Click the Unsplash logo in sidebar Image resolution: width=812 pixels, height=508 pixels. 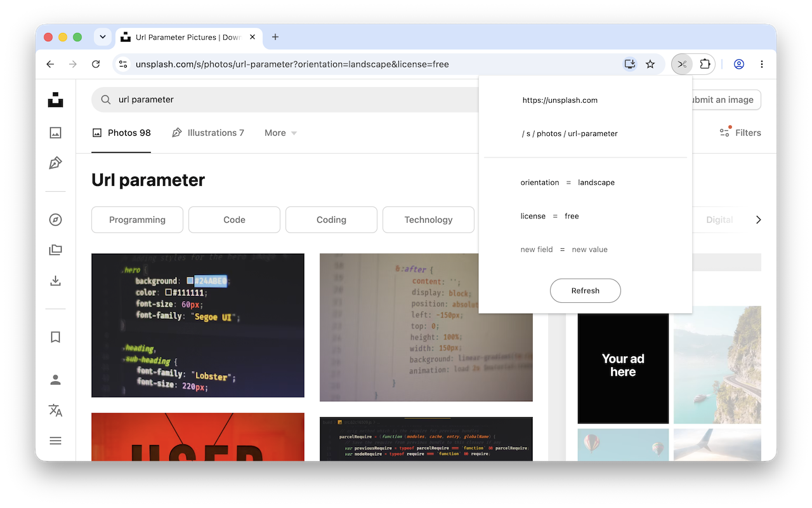[x=56, y=100]
